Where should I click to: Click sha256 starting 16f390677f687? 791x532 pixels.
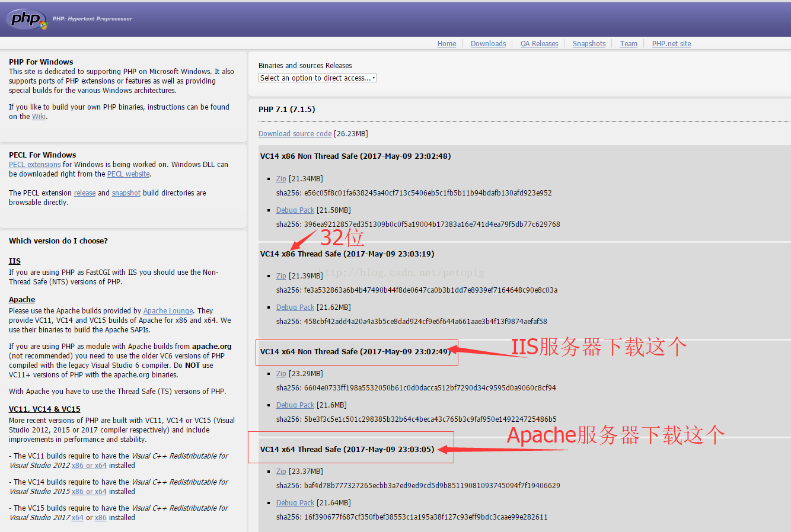pos(412,517)
